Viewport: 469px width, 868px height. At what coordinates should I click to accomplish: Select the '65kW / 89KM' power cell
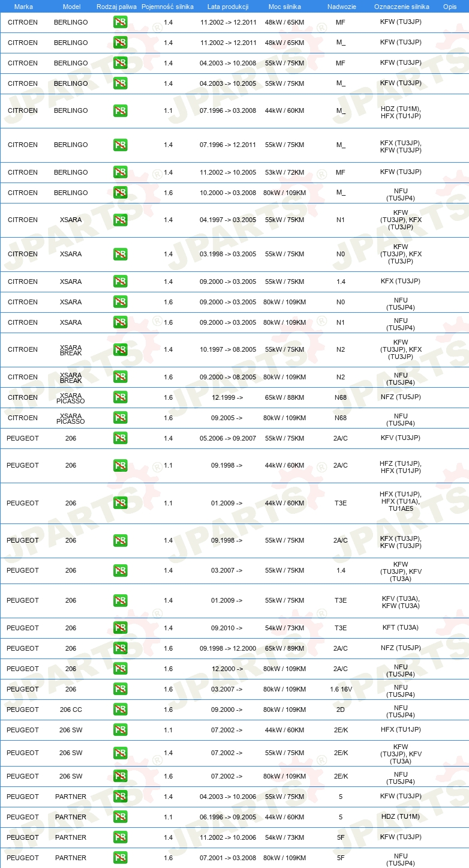coord(285,648)
